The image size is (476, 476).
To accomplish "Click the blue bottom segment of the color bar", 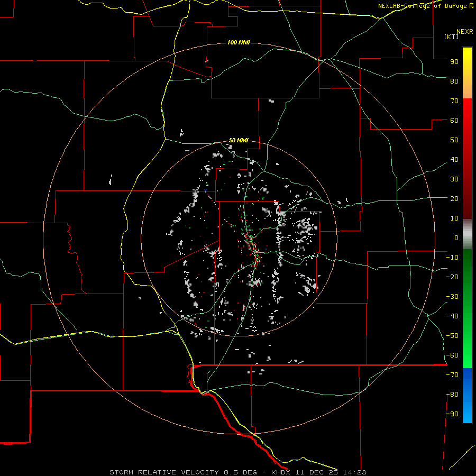I will 467,395.
